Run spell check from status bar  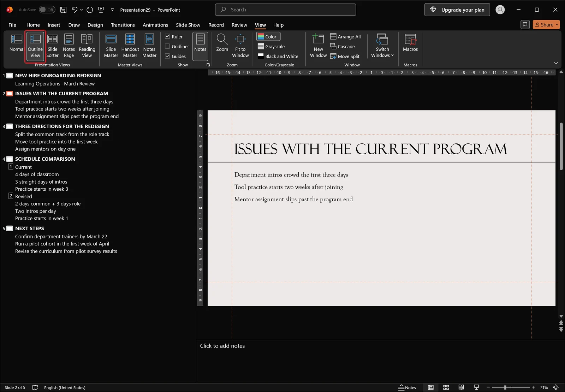coord(35,387)
